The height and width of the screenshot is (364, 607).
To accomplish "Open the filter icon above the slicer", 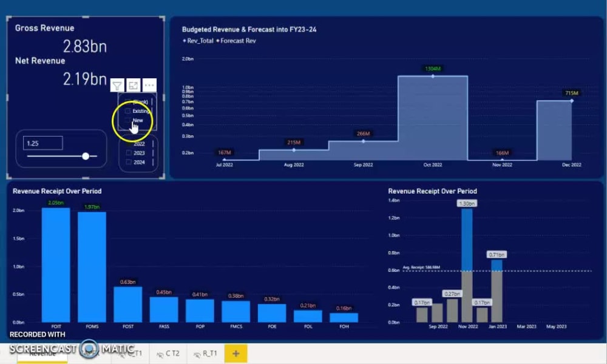I will coord(117,85).
